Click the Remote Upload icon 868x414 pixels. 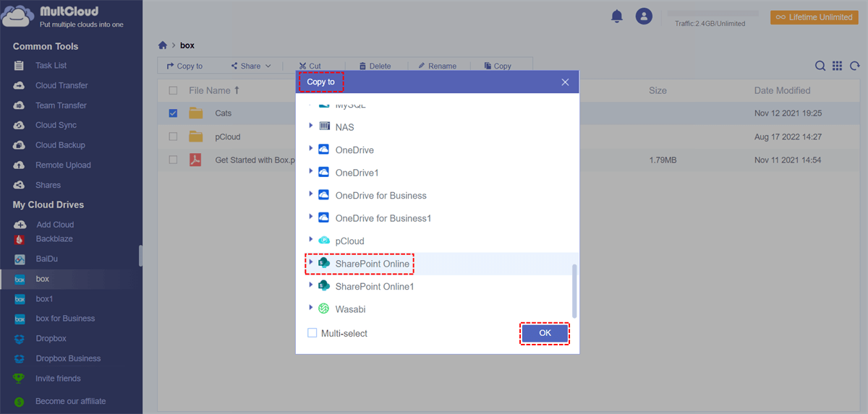[x=20, y=165]
